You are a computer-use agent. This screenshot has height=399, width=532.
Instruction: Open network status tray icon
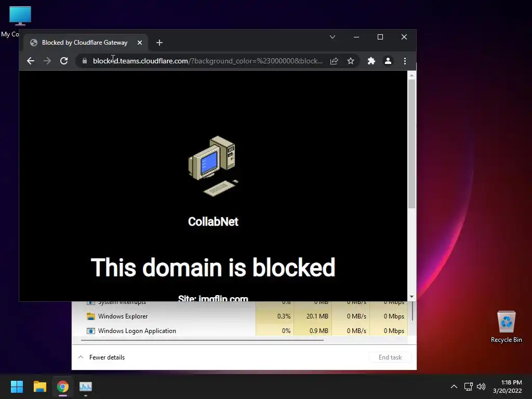[x=469, y=387]
